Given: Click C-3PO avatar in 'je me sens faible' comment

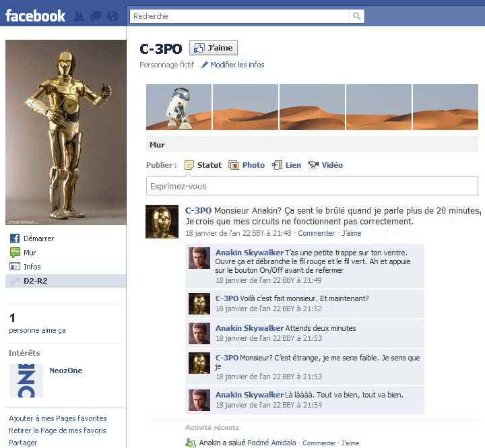Looking at the screenshot, I should 199,363.
